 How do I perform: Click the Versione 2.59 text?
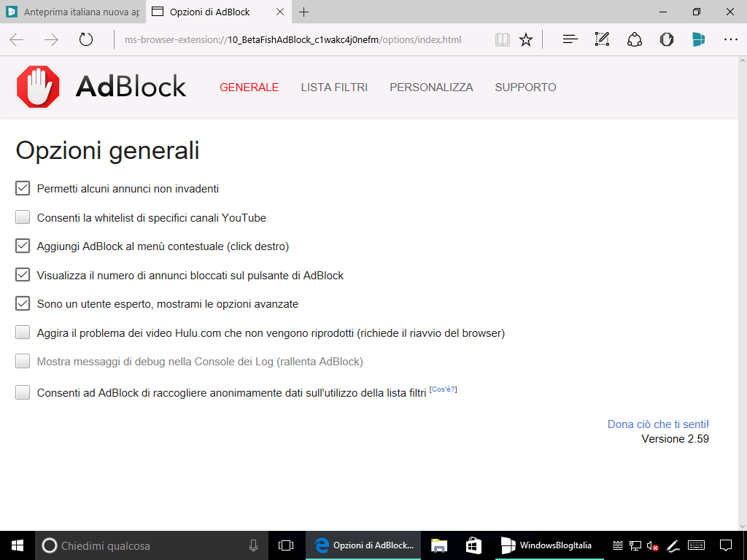(675, 438)
